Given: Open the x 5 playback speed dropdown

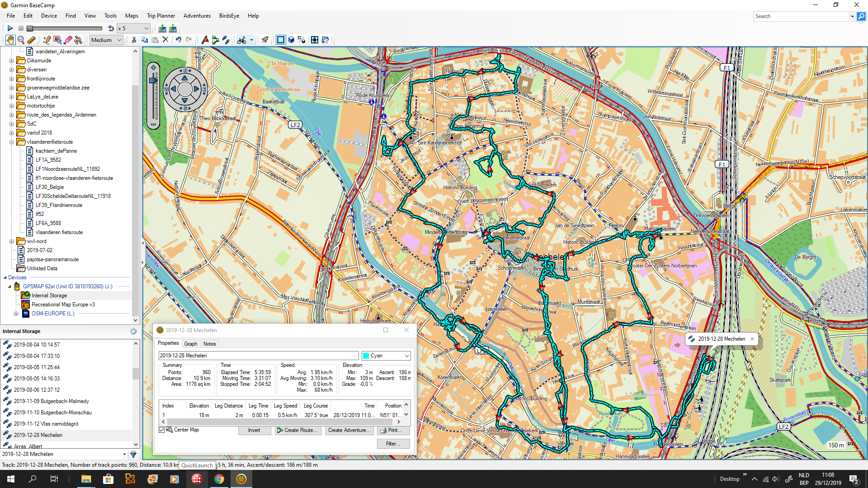Looking at the screenshot, I should click(133, 28).
